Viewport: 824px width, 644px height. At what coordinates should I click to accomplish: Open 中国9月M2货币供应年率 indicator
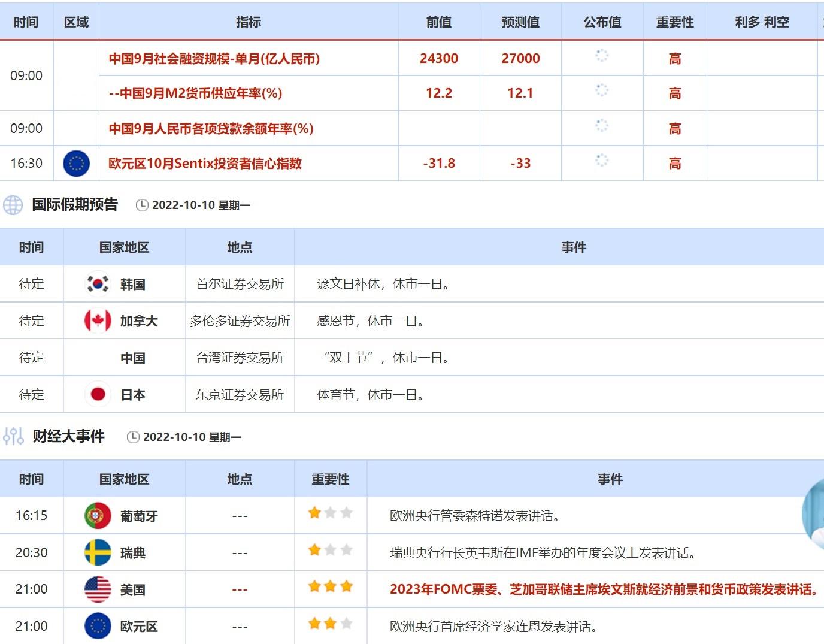pyautogui.click(x=195, y=93)
